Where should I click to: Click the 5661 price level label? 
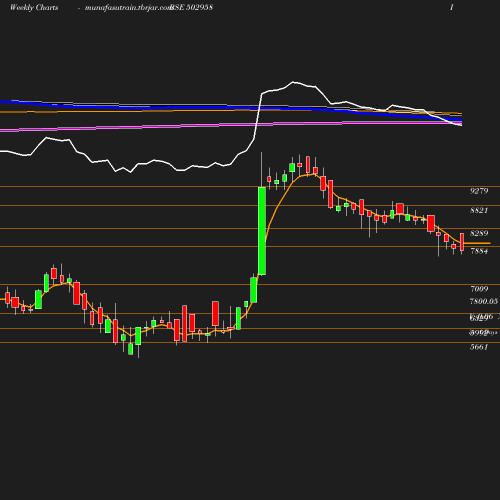[479, 347]
